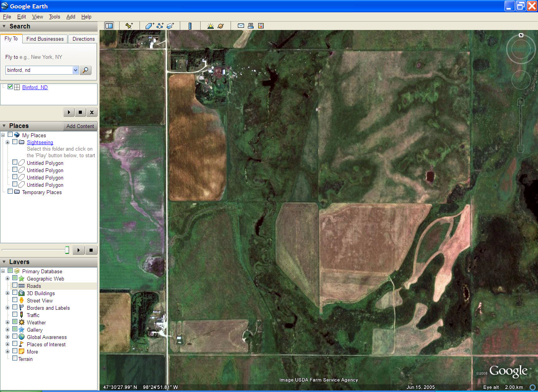The width and height of the screenshot is (538, 392).
Task: Click the north N indicator on the compass
Action: 521,35
